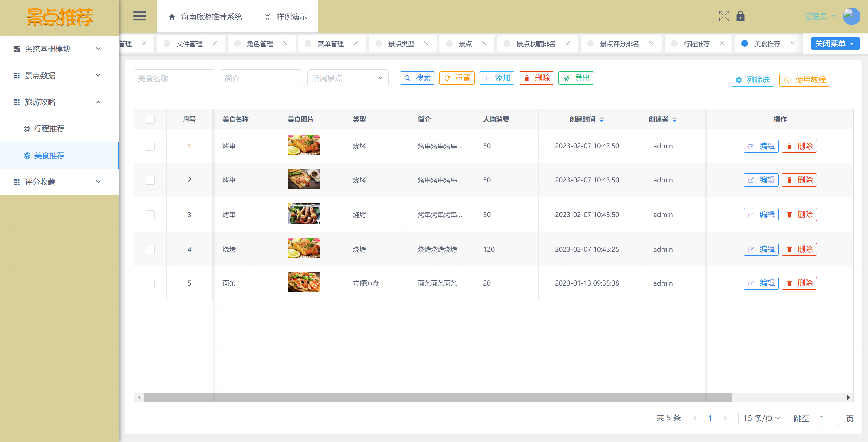Click the 导出 export button
This screenshot has width=868, height=442.
[x=576, y=78]
